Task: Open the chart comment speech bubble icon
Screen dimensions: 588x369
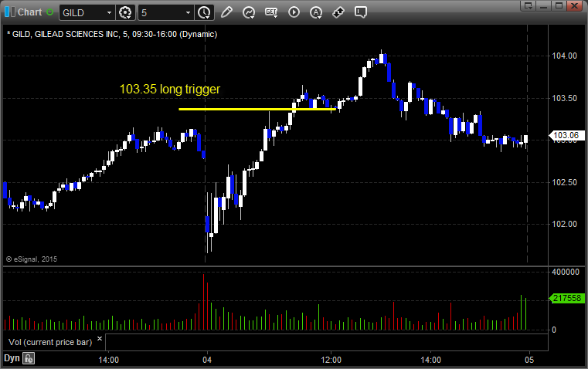Action: click(360, 12)
